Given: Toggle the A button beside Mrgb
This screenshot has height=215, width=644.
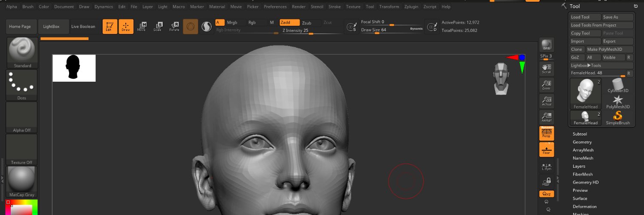Looking at the screenshot, I should (x=220, y=22).
